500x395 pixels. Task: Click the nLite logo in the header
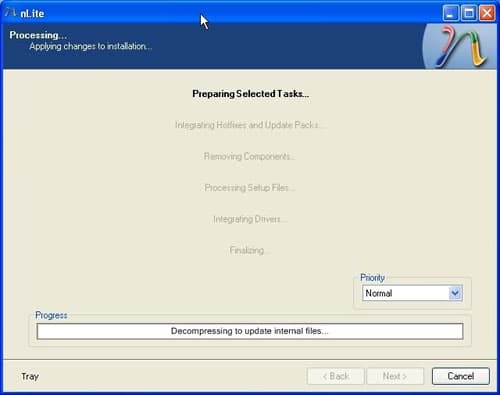point(459,47)
